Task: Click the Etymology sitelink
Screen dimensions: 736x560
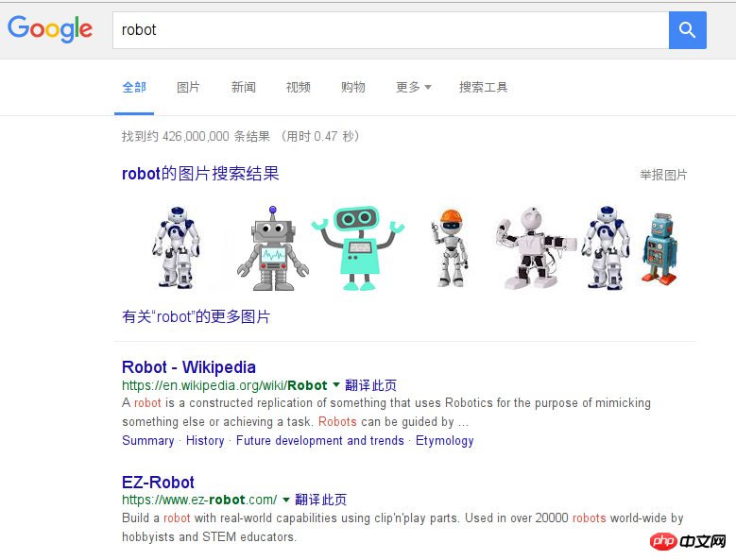Action: [x=444, y=440]
